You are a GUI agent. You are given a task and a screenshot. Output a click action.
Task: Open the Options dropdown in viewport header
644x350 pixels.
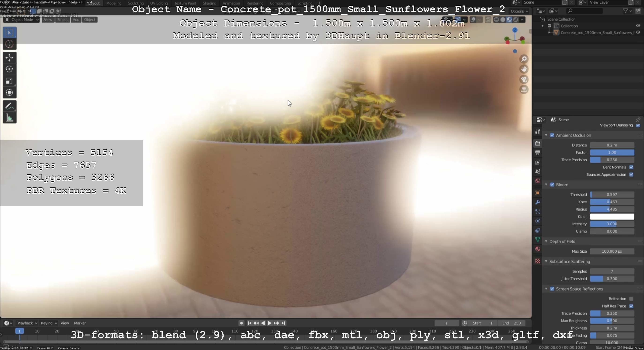click(520, 11)
